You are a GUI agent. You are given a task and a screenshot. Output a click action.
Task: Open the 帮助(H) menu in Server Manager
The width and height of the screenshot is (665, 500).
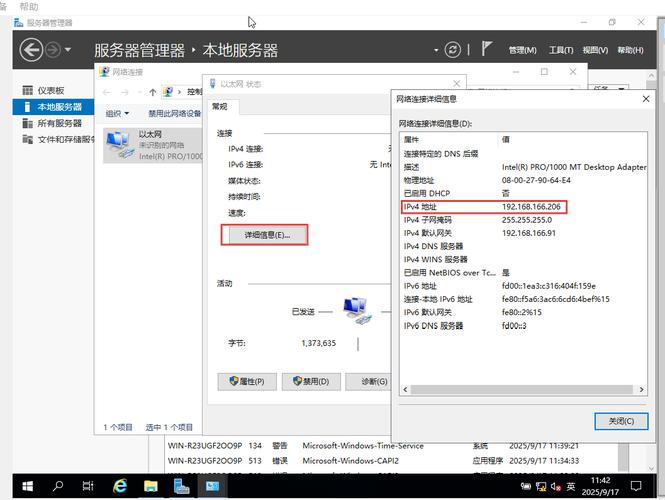(630, 50)
